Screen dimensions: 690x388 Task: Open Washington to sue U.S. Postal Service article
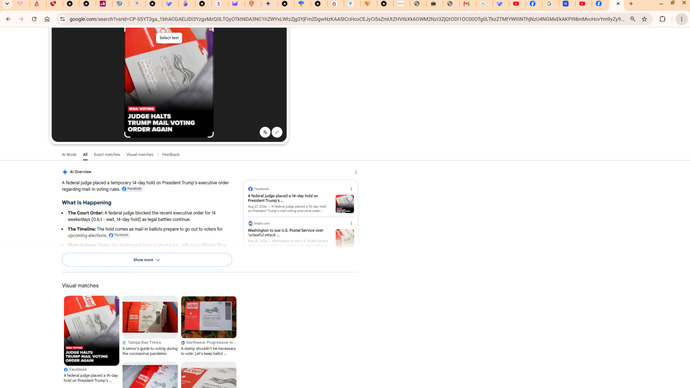click(x=285, y=232)
